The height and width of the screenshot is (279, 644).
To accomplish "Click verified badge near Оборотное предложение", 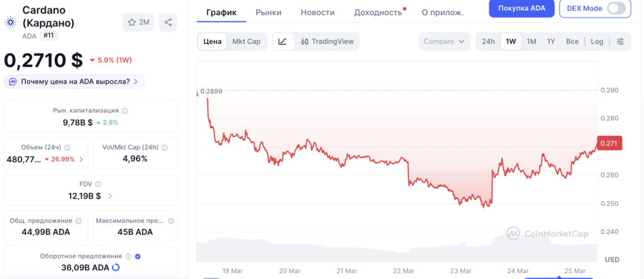I will click(138, 256).
